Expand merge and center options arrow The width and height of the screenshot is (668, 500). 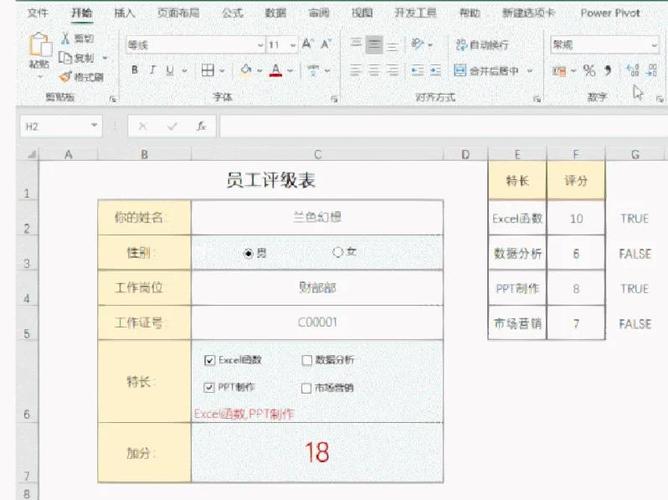530,70
